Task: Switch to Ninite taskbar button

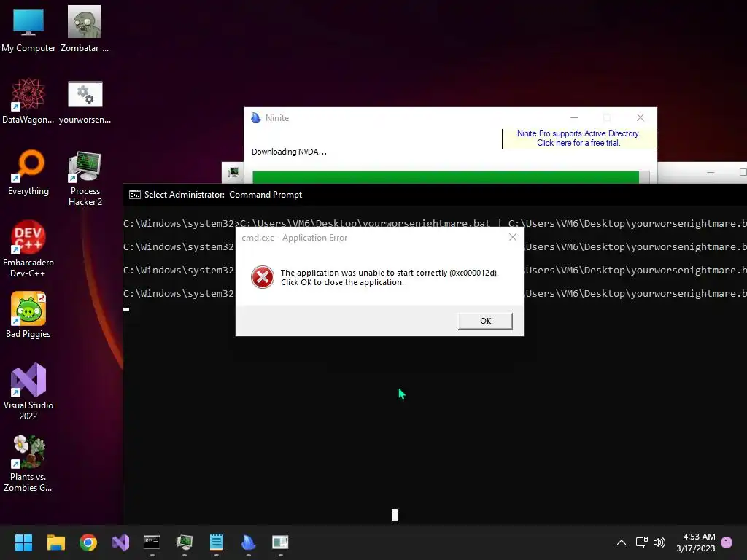Action: coord(248,542)
